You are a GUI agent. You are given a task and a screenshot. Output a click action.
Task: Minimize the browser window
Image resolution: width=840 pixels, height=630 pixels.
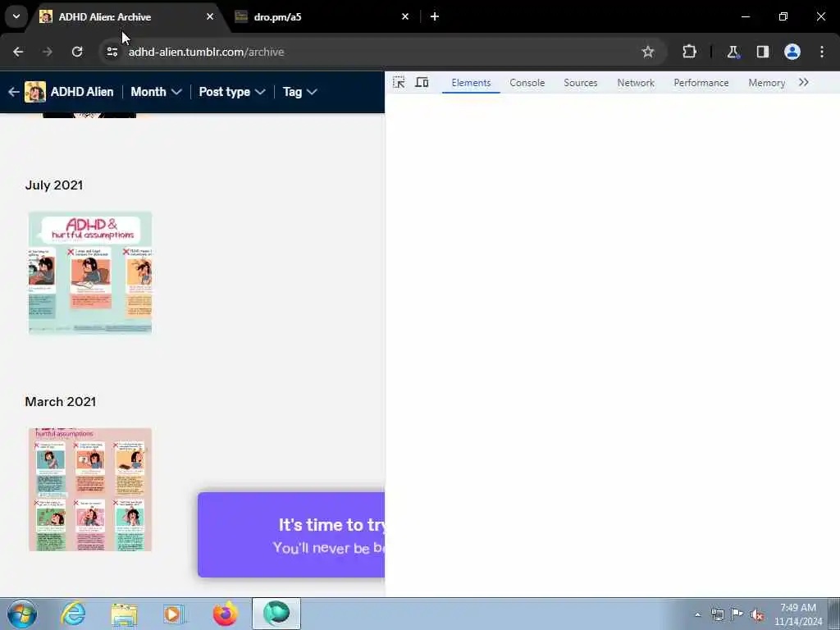tap(746, 16)
